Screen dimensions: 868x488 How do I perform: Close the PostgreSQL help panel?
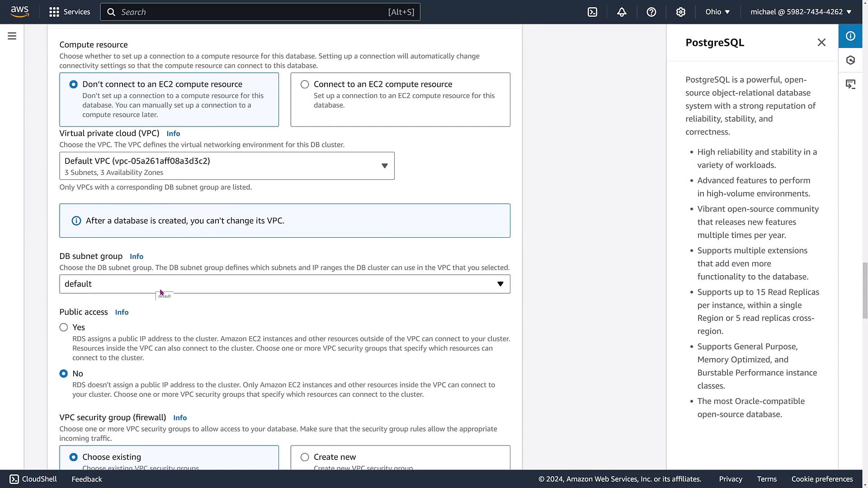coord(821,42)
